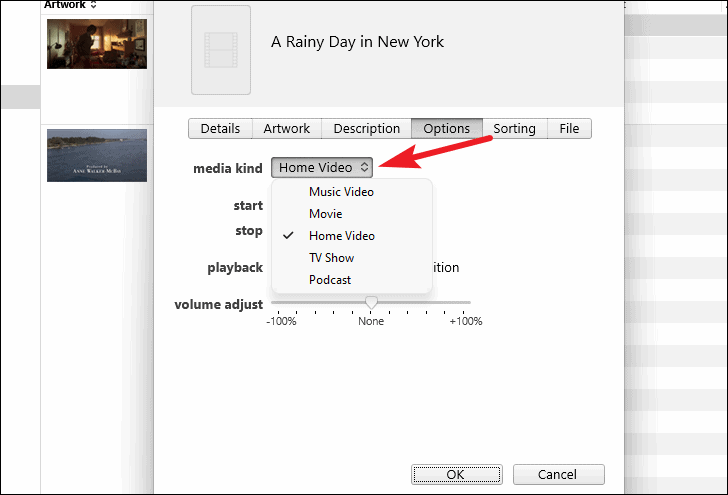Click the +100% volume label
This screenshot has width=728, height=495.
[x=466, y=321]
